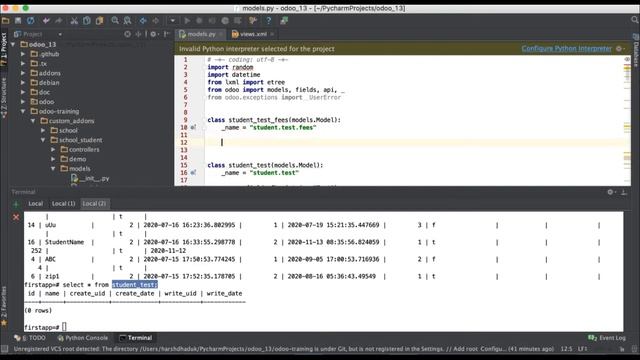The height and width of the screenshot is (360, 640).
Task: Click the gutter override icon on line 10
Action: click(x=193, y=127)
